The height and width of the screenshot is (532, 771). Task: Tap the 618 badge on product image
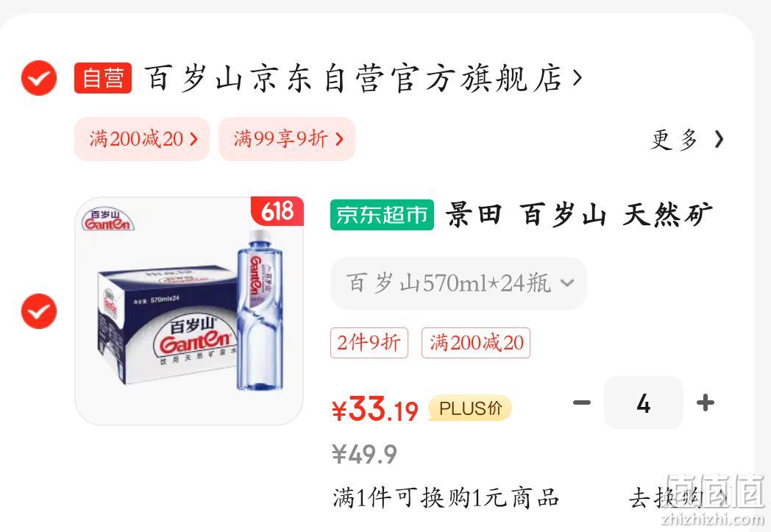(277, 211)
